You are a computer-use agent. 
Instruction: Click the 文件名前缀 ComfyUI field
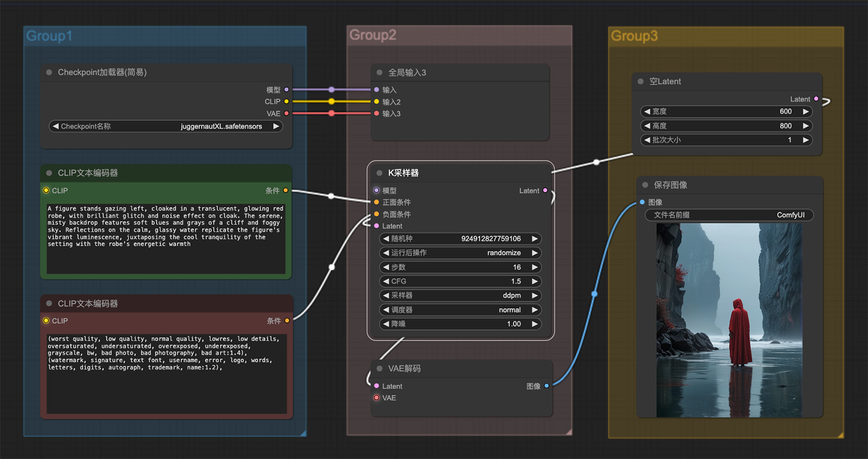pos(729,215)
